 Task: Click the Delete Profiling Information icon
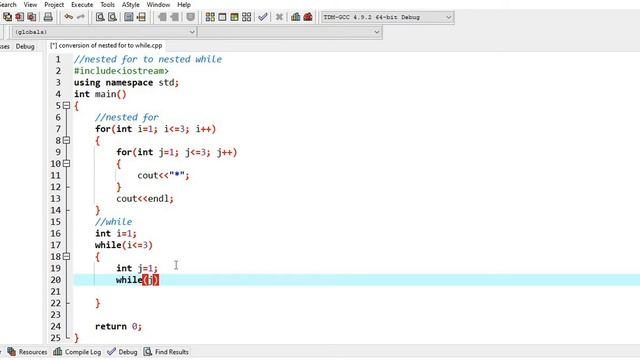point(308,17)
